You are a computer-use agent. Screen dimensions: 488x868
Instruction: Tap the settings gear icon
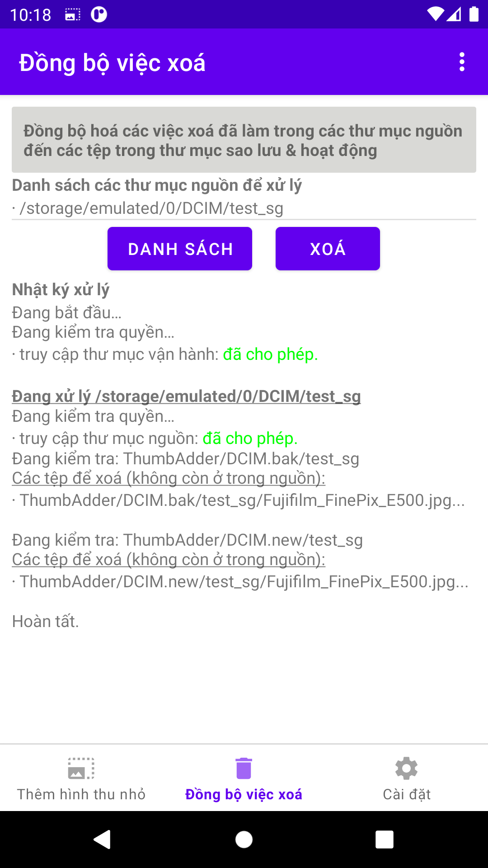point(406,768)
